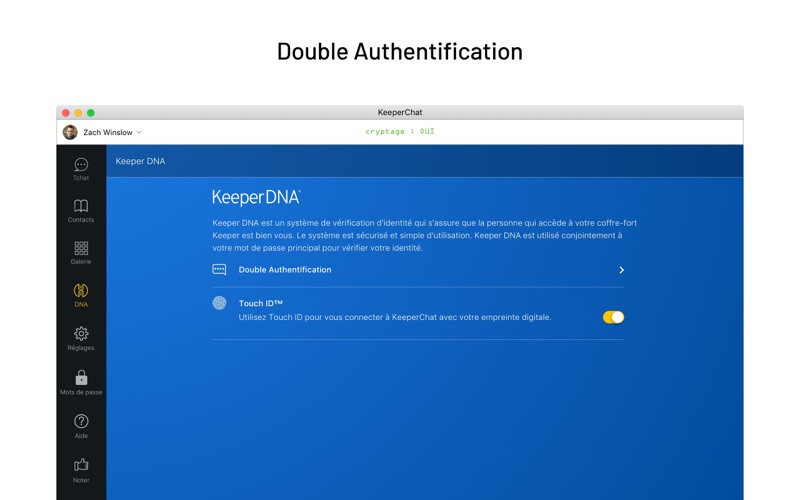Click the KeeperChat window title
The width and height of the screenshot is (800, 500).
pyautogui.click(x=400, y=112)
